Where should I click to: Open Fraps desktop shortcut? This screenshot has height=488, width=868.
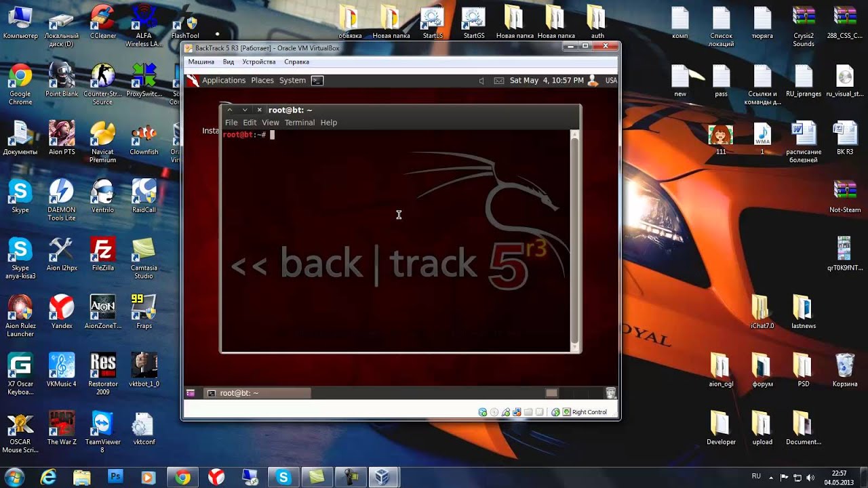point(144,312)
